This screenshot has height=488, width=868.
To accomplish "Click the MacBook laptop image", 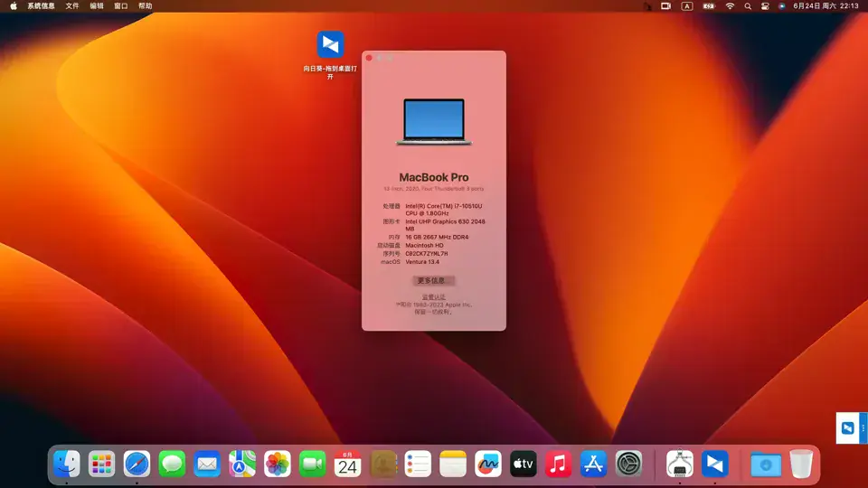I will pos(434,122).
